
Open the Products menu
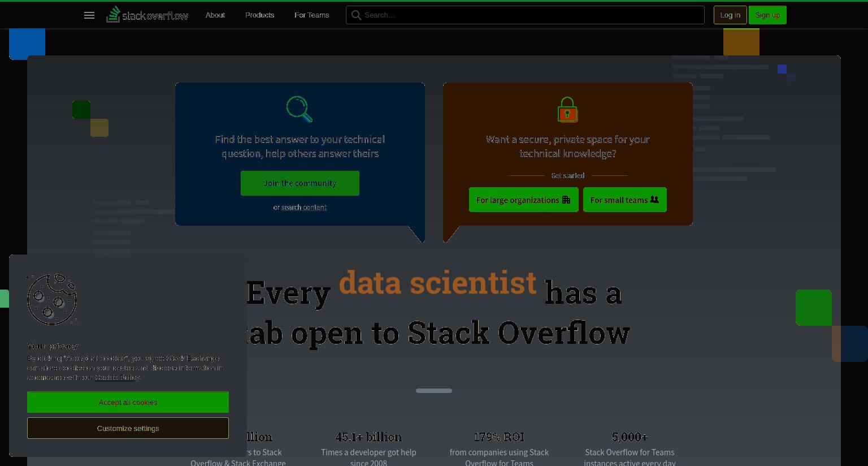pyautogui.click(x=259, y=15)
